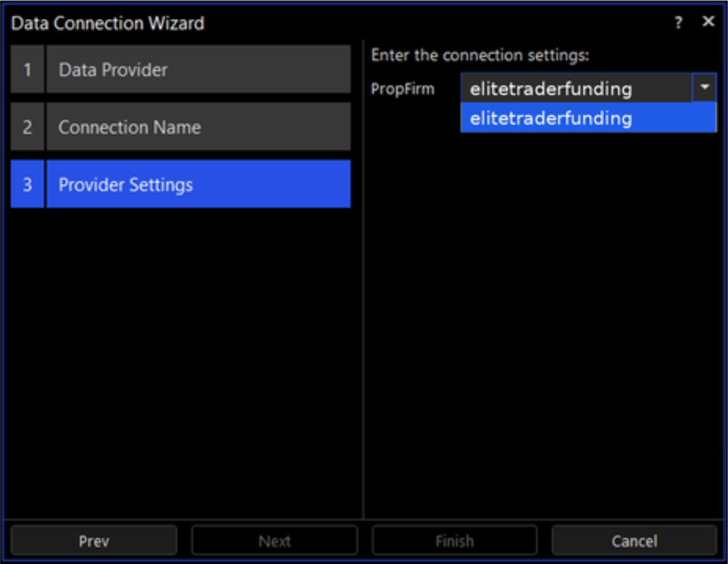Go to the Connection Name step
Image resolution: width=728 pixels, height=564 pixels.
(181, 127)
